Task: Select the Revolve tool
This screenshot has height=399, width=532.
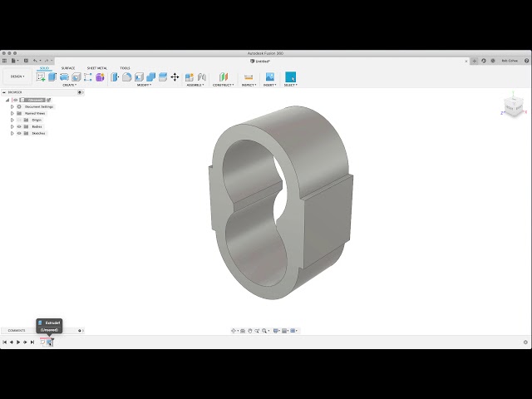Action: (64, 77)
